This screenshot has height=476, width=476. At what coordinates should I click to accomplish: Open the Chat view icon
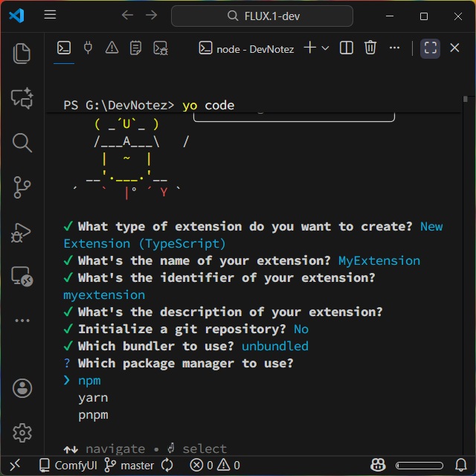pyautogui.click(x=22, y=97)
